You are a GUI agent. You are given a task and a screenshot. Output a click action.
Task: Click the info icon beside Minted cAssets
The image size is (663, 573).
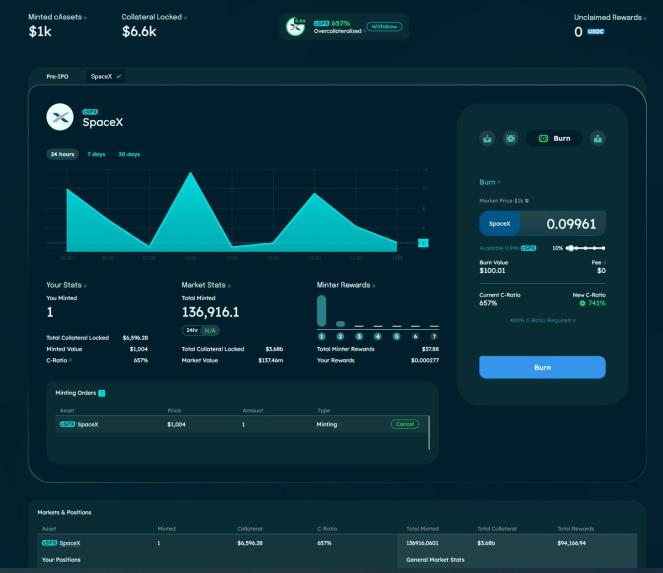[85, 18]
